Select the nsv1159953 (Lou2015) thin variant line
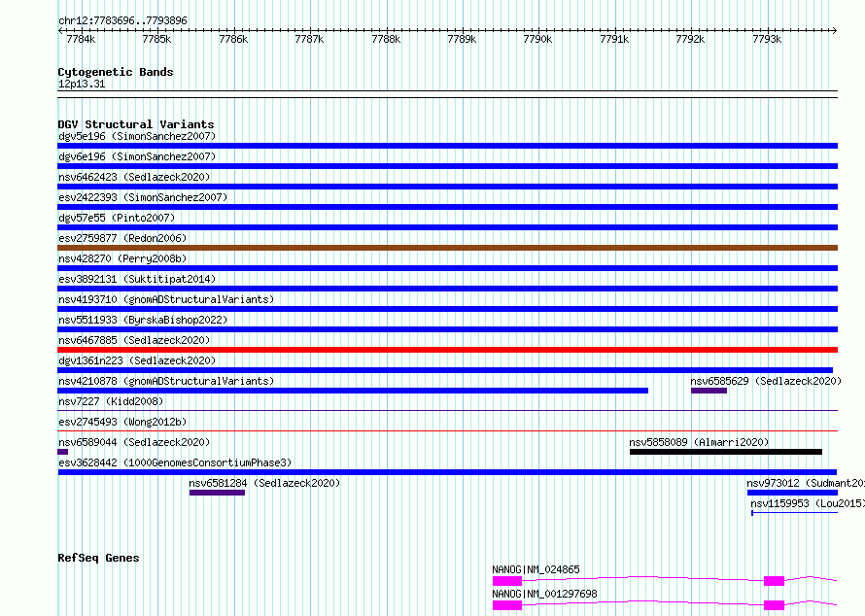 [794, 513]
